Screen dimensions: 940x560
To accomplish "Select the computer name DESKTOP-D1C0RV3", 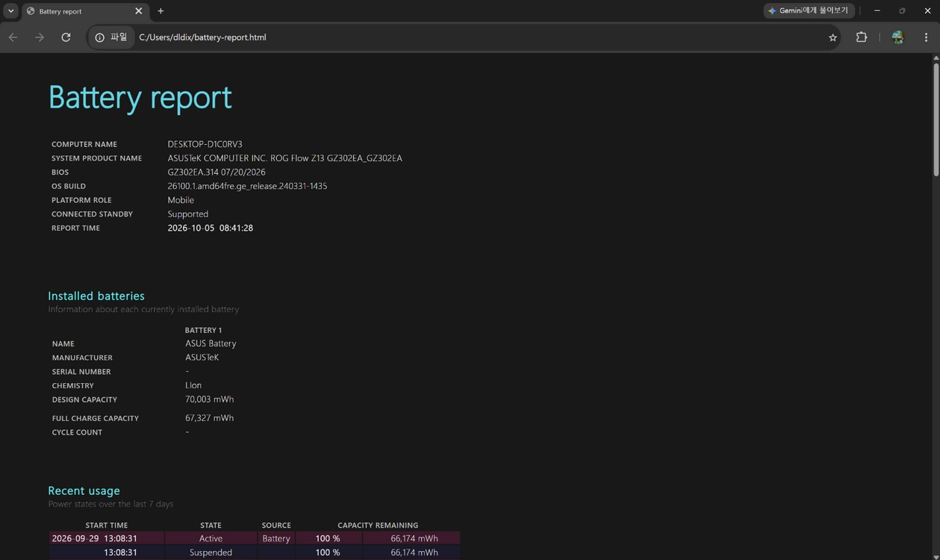I will point(205,144).
